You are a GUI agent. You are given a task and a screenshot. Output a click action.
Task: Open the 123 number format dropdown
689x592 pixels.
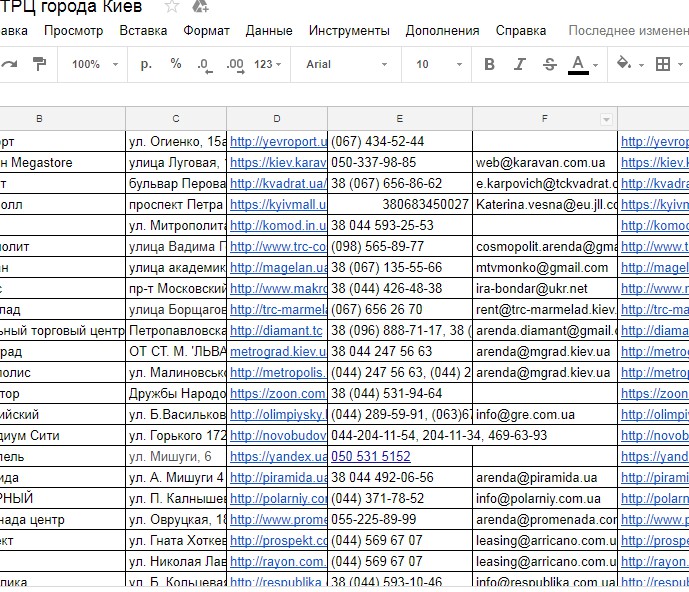(267, 64)
